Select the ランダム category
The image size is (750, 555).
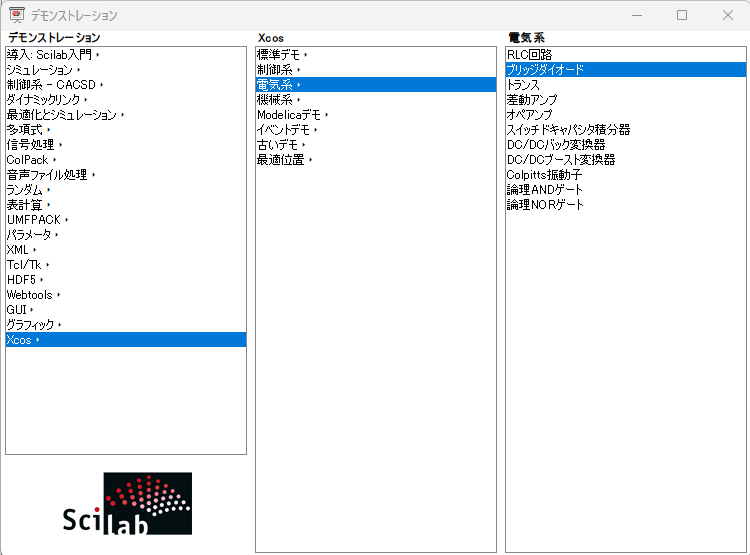[126, 189]
